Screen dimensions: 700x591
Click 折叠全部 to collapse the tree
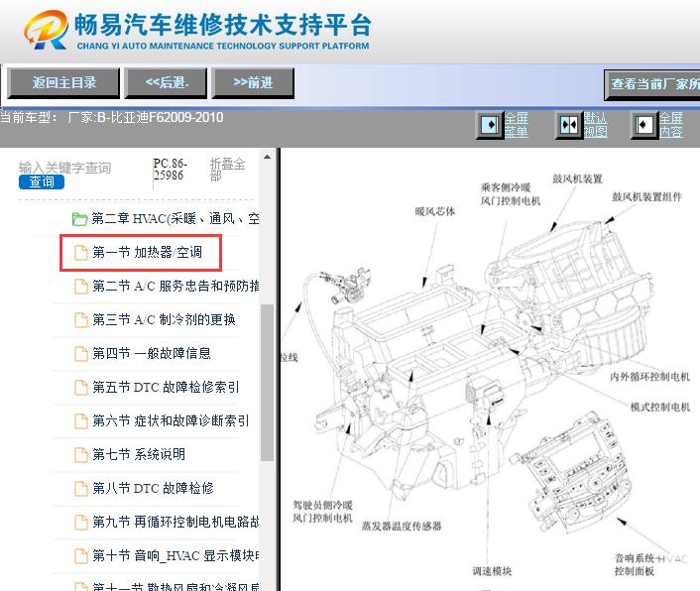[227, 170]
